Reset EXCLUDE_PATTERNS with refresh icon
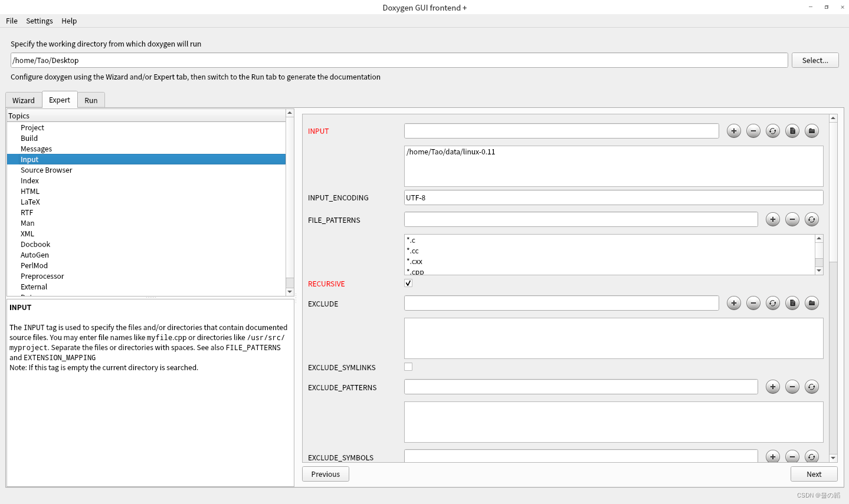 pyautogui.click(x=812, y=387)
